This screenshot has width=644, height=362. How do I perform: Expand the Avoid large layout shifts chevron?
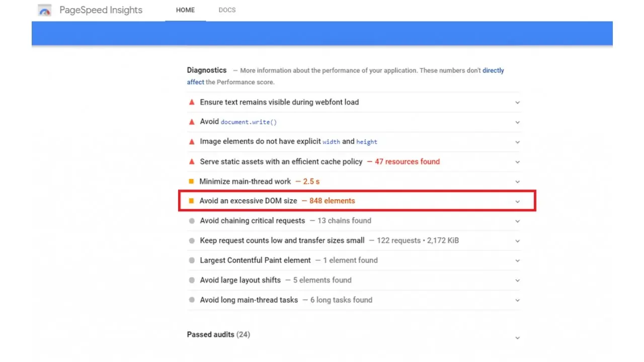[517, 281]
